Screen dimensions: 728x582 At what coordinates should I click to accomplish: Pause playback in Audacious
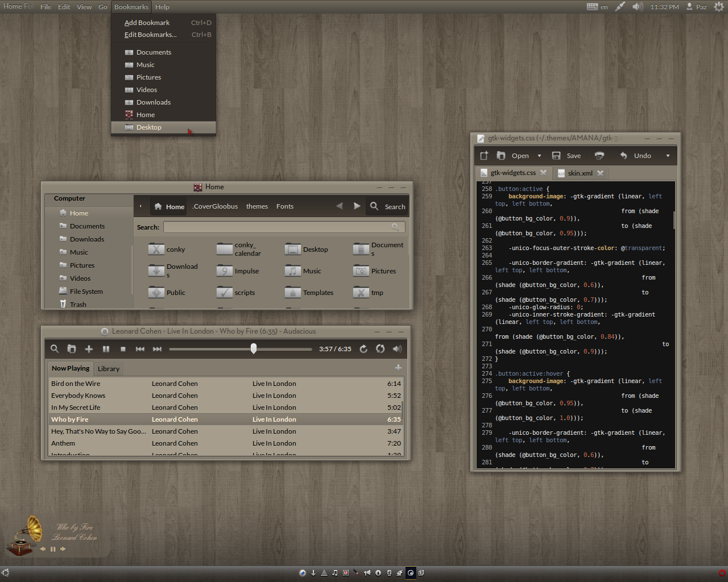coord(106,349)
